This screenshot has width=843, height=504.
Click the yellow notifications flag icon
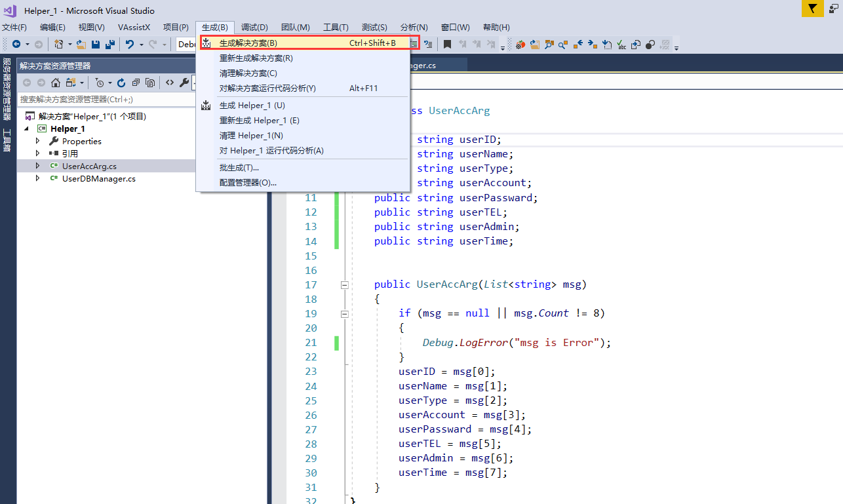pyautogui.click(x=812, y=8)
